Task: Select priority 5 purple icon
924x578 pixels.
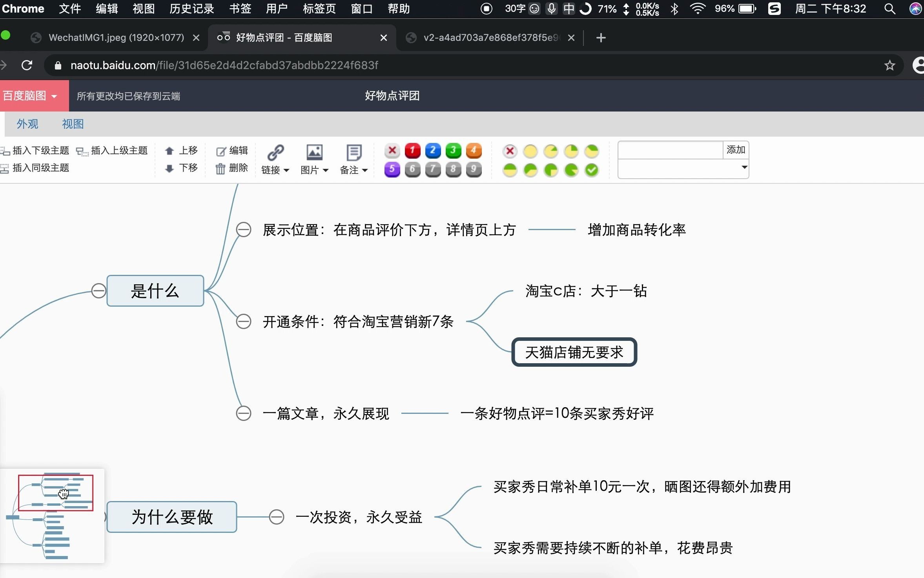Action: [392, 170]
